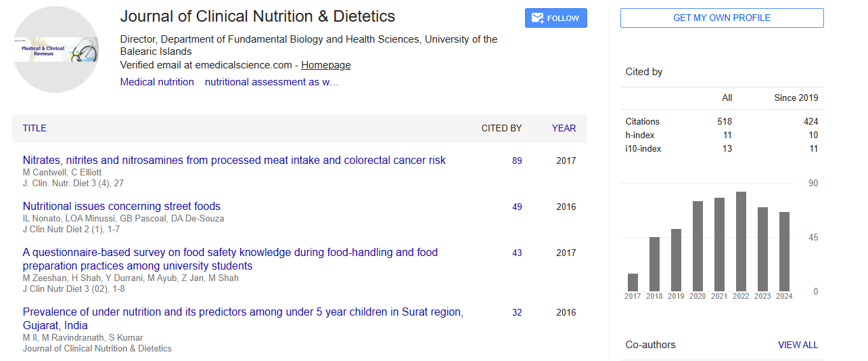Click the Get My Own Profile button
This screenshot has width=868, height=361.
pos(721,18)
